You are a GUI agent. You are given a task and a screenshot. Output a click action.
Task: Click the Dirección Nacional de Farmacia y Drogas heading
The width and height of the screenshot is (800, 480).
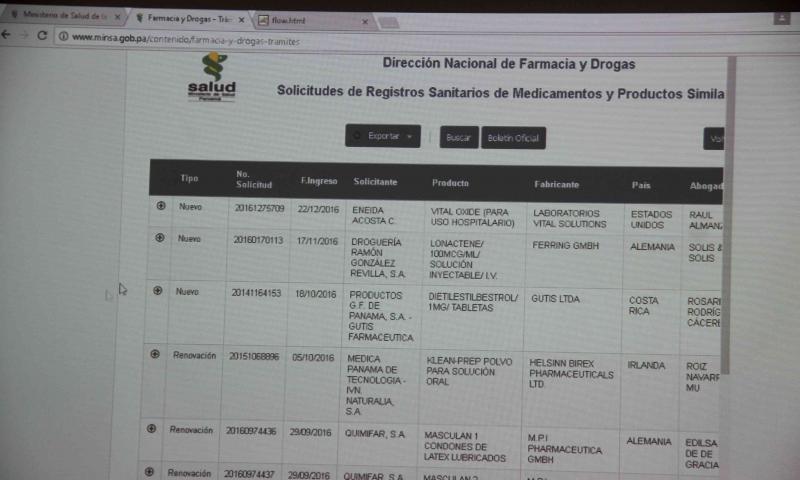coord(509,64)
